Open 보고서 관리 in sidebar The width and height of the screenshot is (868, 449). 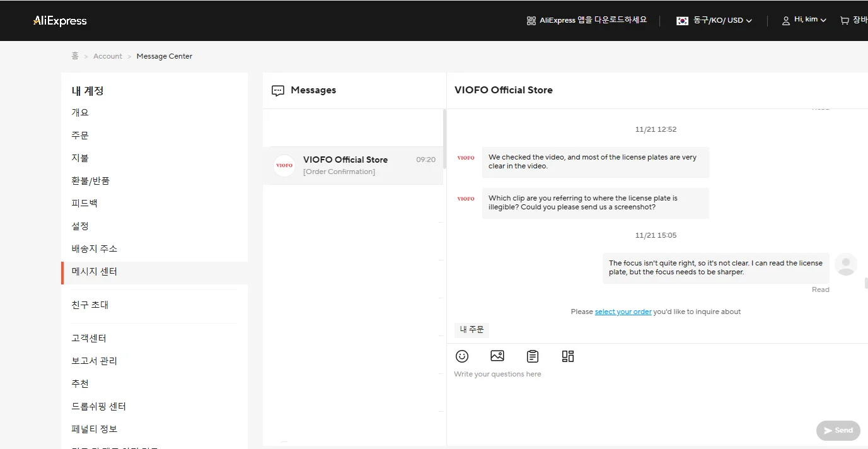coord(95,361)
